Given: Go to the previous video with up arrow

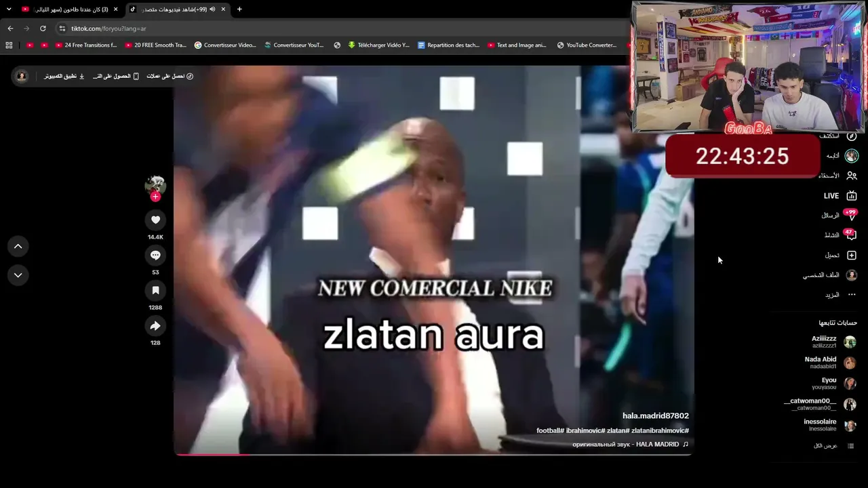Looking at the screenshot, I should tap(18, 247).
